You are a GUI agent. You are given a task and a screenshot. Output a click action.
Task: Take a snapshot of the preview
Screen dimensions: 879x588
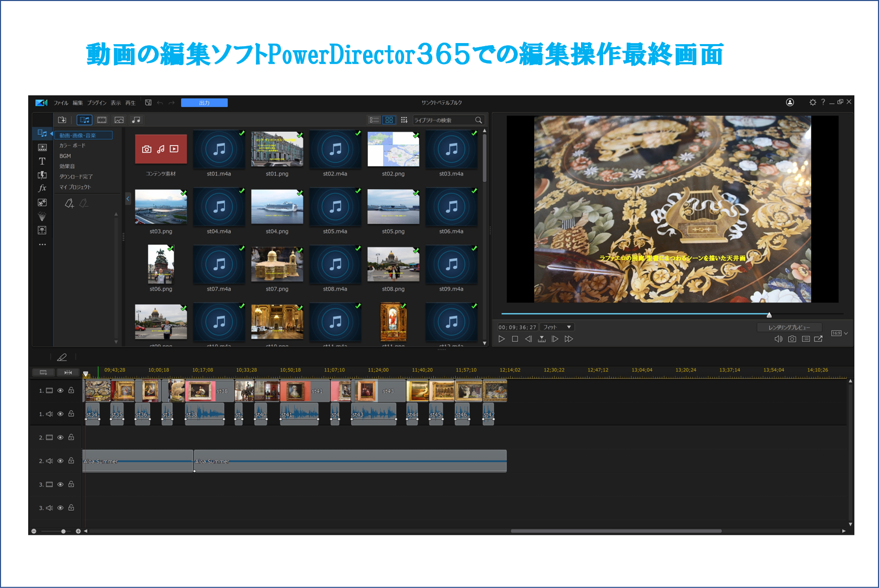pyautogui.click(x=792, y=339)
